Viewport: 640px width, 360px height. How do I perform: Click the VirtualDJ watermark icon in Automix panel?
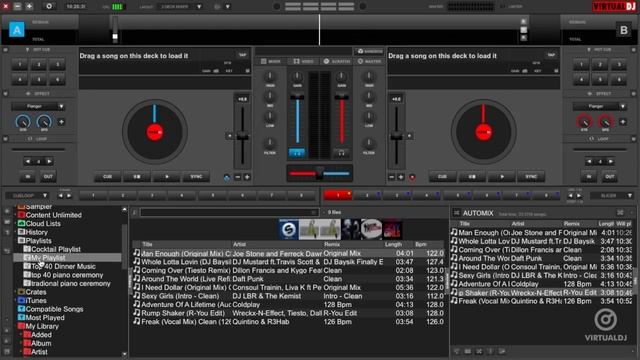tap(605, 320)
